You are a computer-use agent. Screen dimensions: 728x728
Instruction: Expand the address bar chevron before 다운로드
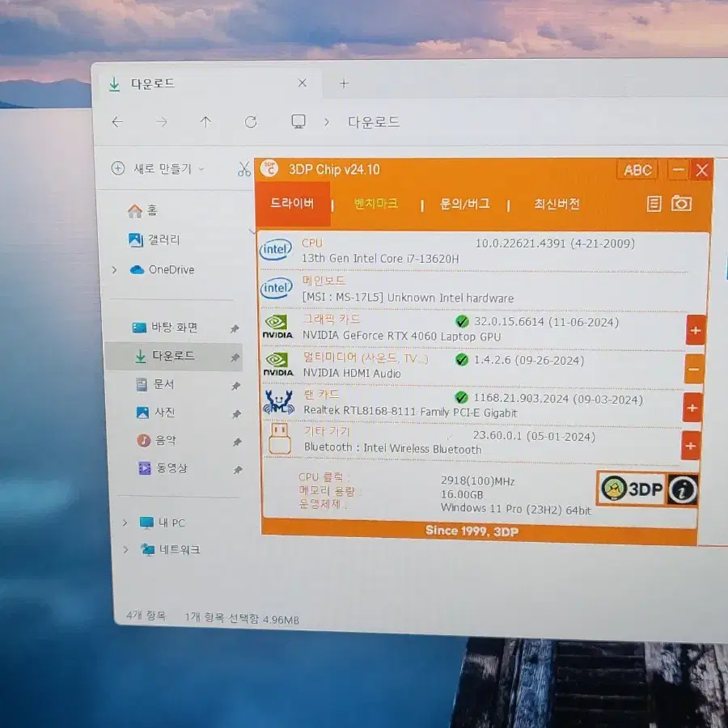327,122
